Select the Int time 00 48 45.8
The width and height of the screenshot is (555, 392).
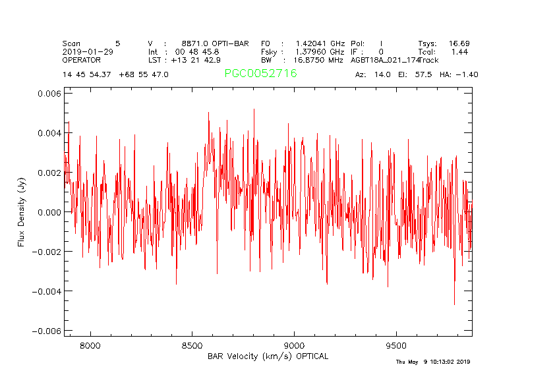[197, 51]
